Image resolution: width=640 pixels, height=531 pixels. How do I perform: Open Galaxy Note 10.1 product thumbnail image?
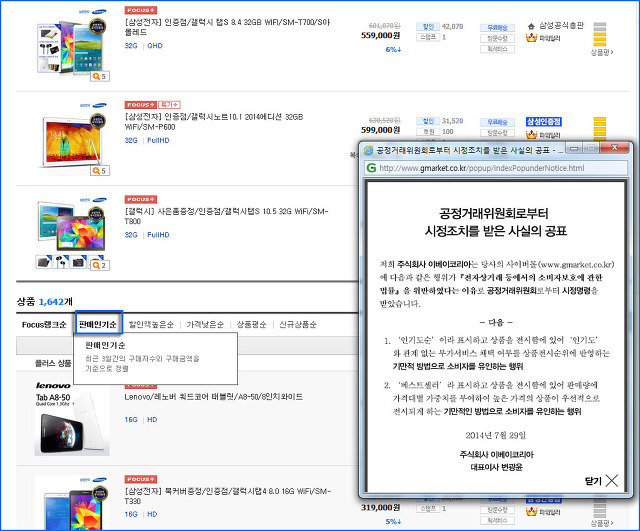tap(72, 141)
